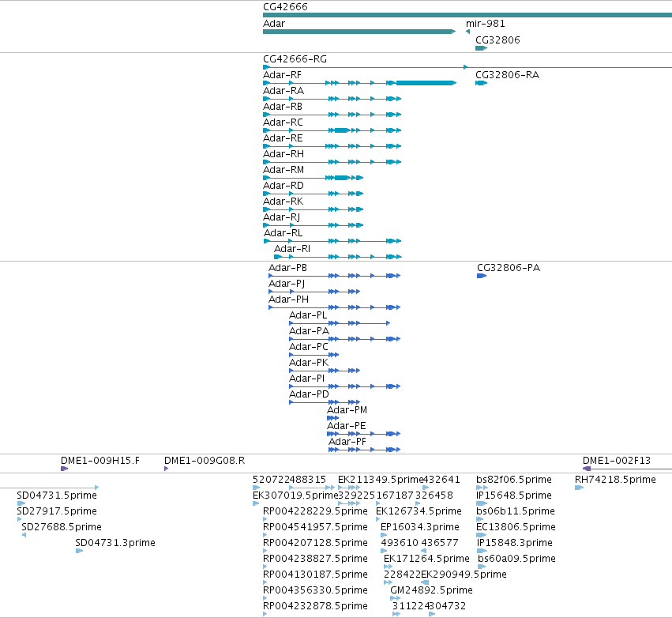Select EST bs60a09.5prime
The width and height of the screenshot is (672, 618).
point(516,560)
